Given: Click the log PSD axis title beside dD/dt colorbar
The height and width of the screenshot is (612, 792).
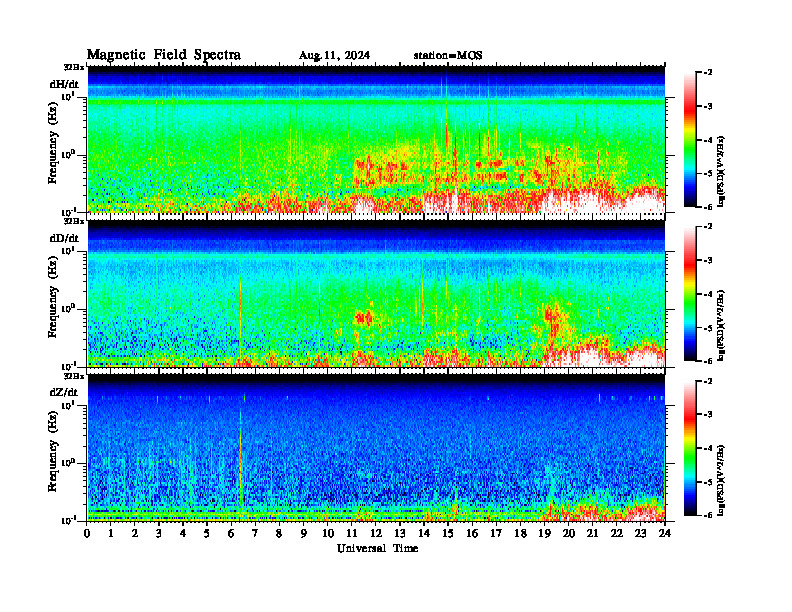Looking at the screenshot, I should click(721, 325).
